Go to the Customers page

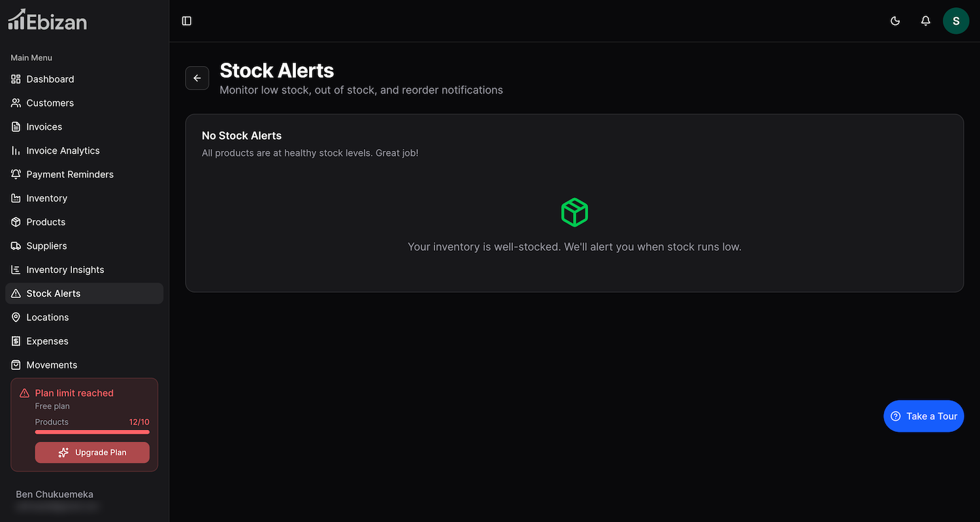click(50, 103)
